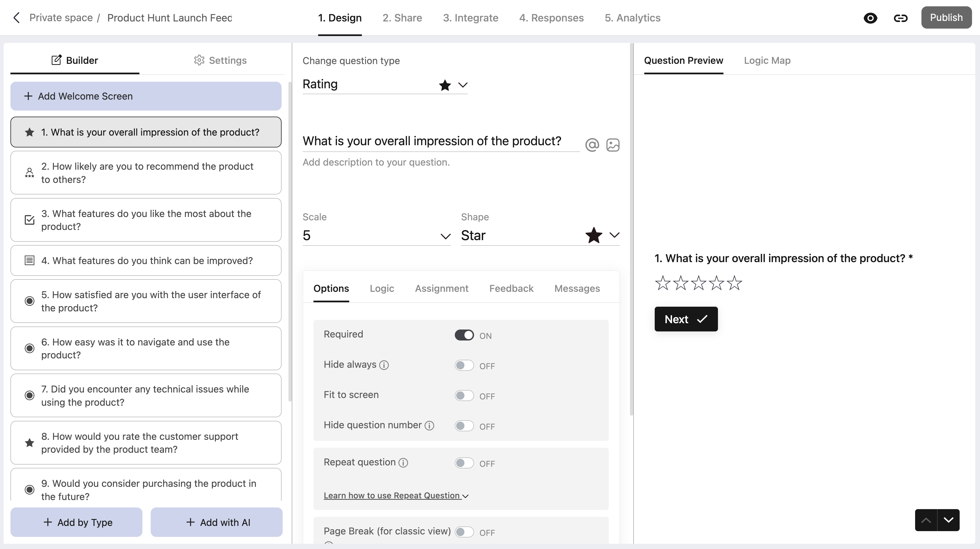This screenshot has width=980, height=549.
Task: Click the info icon next to Hide always
Action: (x=384, y=365)
